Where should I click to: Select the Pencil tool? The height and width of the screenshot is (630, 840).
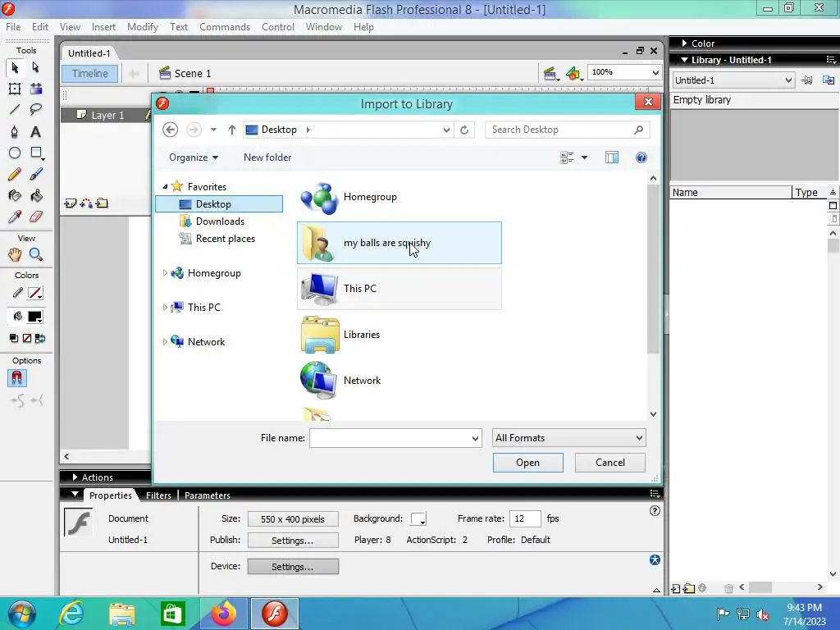tap(15, 174)
